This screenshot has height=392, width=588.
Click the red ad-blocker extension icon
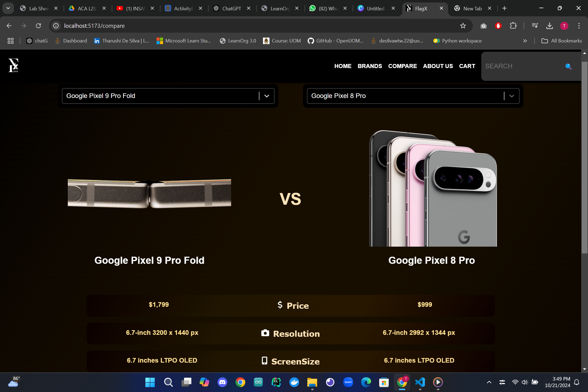click(x=498, y=26)
